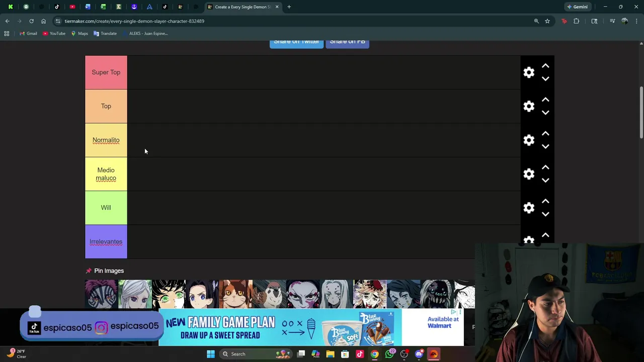
Task: Reload the current page
Action: [31, 21]
